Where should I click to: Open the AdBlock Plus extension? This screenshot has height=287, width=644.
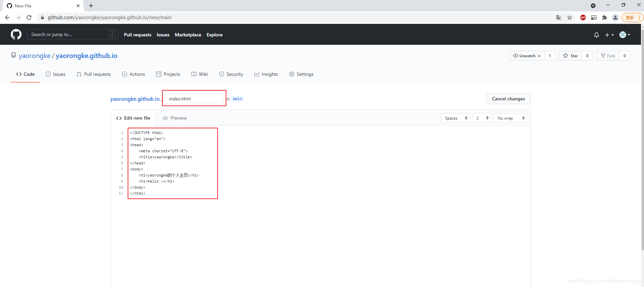(x=583, y=18)
